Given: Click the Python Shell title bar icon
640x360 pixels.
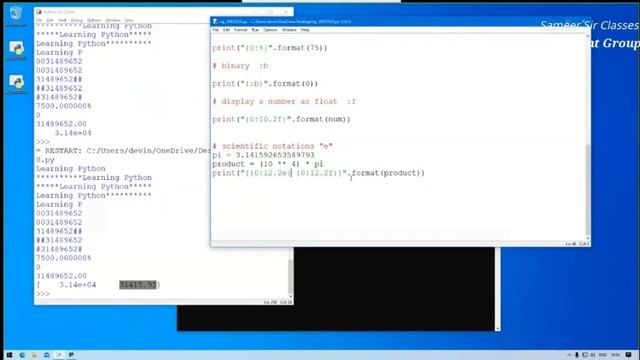Looking at the screenshot, I should (x=39, y=12).
